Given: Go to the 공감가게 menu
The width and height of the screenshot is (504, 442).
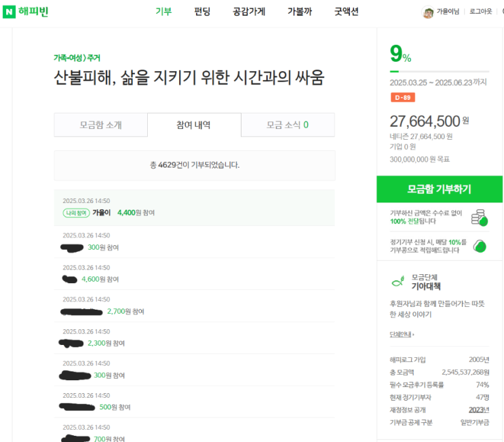Looking at the screenshot, I should tap(249, 12).
